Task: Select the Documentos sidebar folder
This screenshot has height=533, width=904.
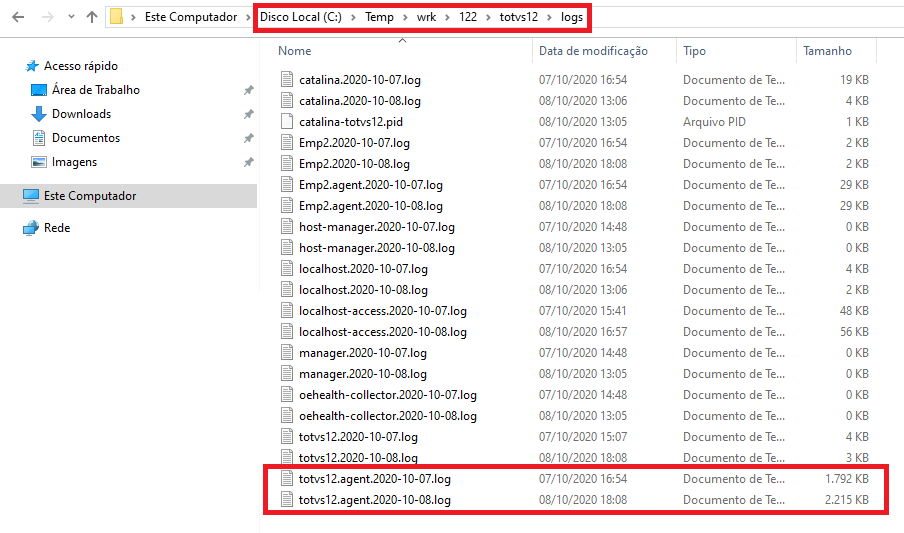Action: [x=85, y=138]
